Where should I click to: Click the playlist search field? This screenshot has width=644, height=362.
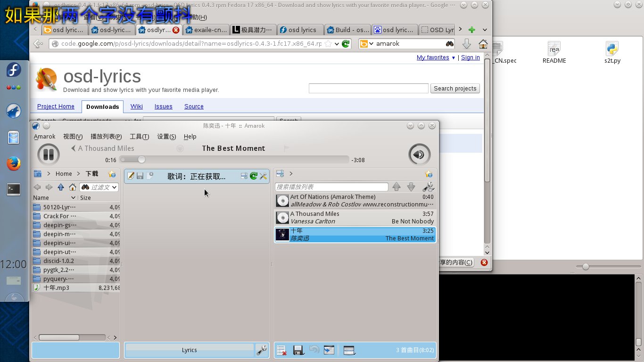point(331,187)
